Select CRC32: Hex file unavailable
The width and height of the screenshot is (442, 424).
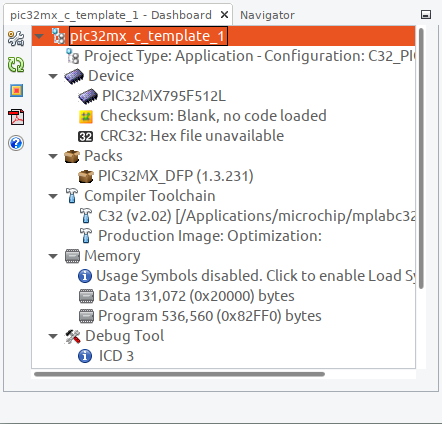tap(192, 136)
